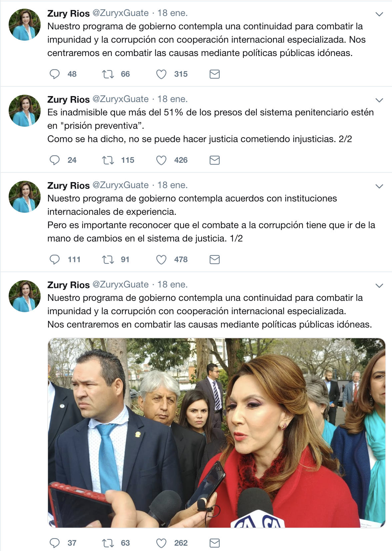Send the first tweet via direct message
Image resolution: width=392 pixels, height=551 pixels.
pyautogui.click(x=215, y=74)
